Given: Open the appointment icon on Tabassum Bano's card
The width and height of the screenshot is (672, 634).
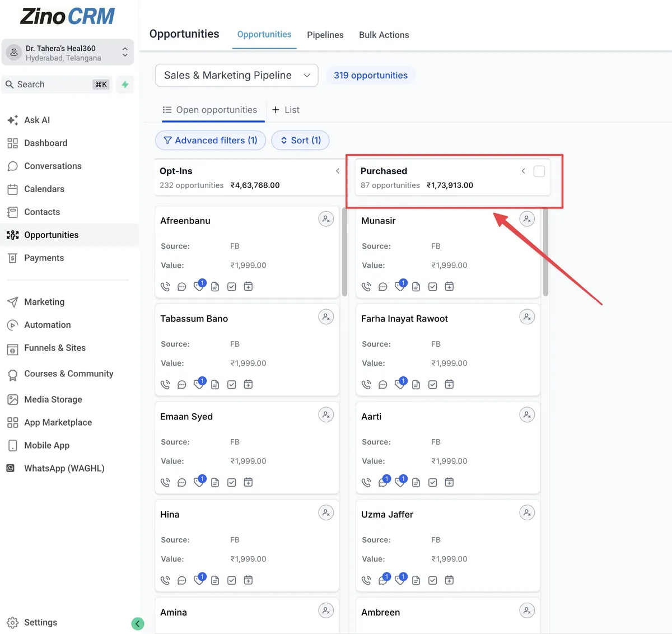Looking at the screenshot, I should 248,385.
